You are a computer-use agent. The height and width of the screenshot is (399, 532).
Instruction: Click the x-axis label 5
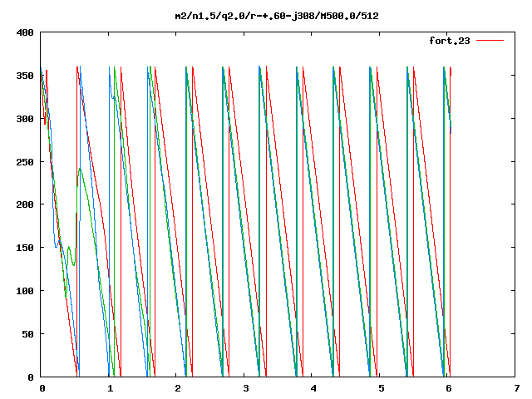(x=381, y=388)
